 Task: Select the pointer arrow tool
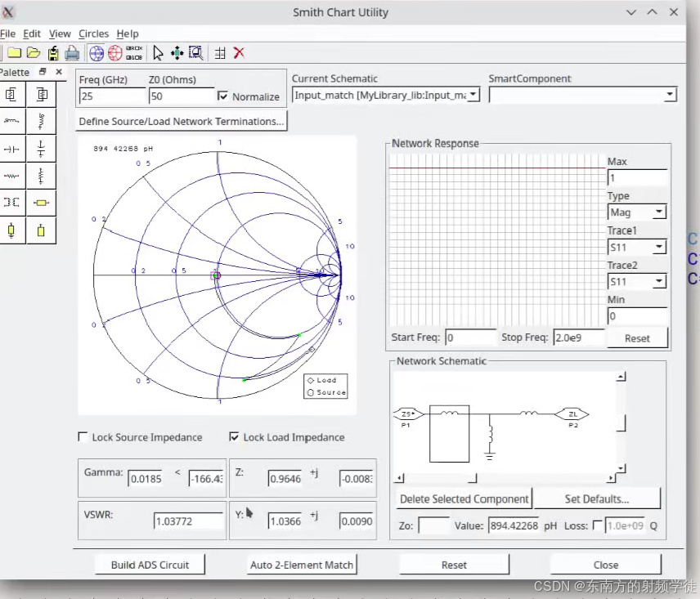coord(158,53)
